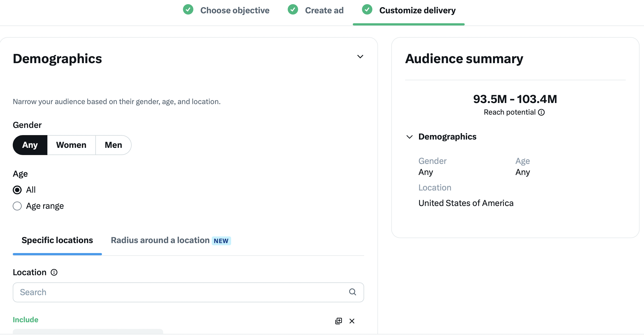Viewport: 644px width, 335px height.
Task: Switch to Radius around a location tab
Action: (x=160, y=240)
